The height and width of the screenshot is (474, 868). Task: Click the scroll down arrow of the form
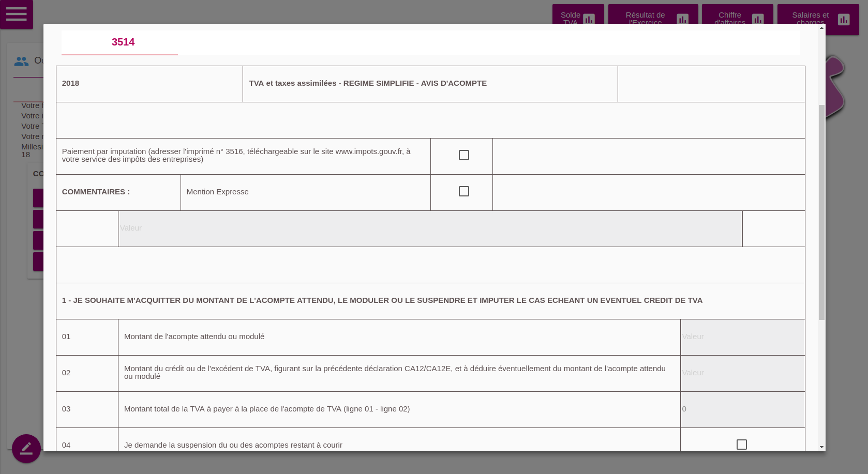[x=821, y=447]
